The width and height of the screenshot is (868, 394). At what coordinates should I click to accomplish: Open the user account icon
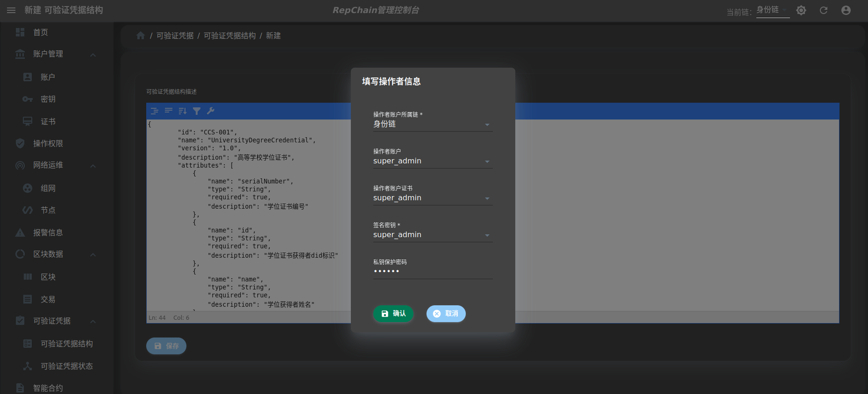(x=846, y=10)
